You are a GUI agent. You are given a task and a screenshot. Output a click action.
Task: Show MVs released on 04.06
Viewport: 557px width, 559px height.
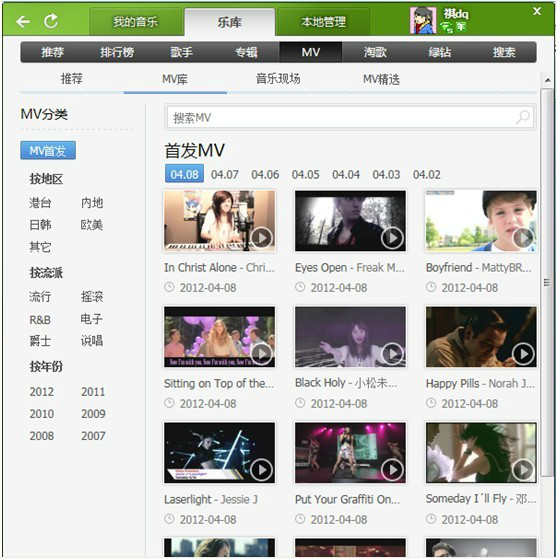tap(265, 174)
